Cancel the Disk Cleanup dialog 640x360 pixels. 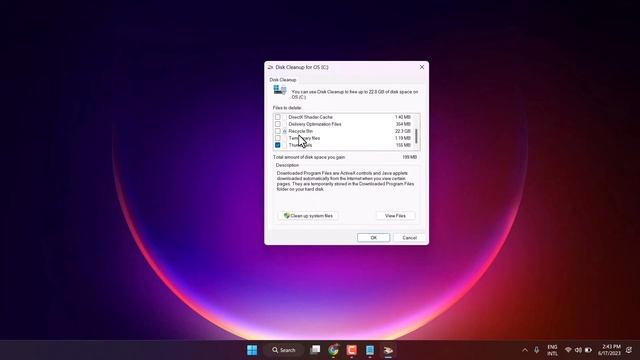point(409,238)
